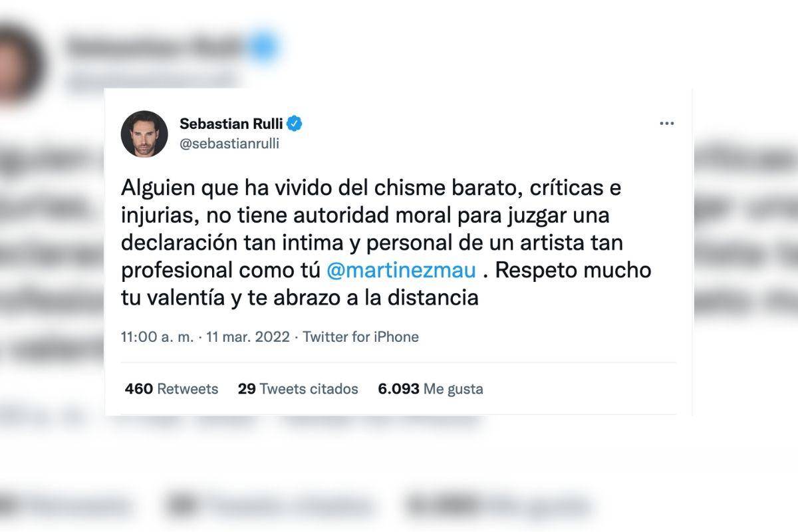Screen dimensions: 798x532
Task: Click the blue verified badge beside Sebastian Rulli
Action: [x=295, y=123]
